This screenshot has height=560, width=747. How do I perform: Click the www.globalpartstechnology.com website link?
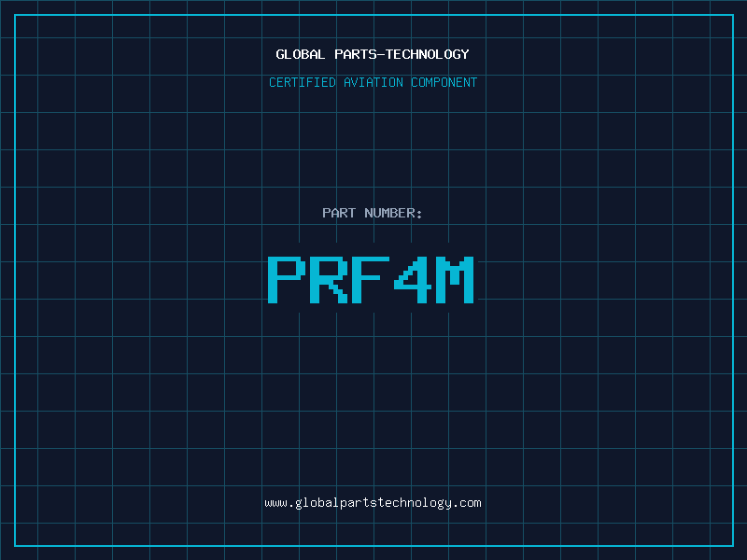click(373, 503)
